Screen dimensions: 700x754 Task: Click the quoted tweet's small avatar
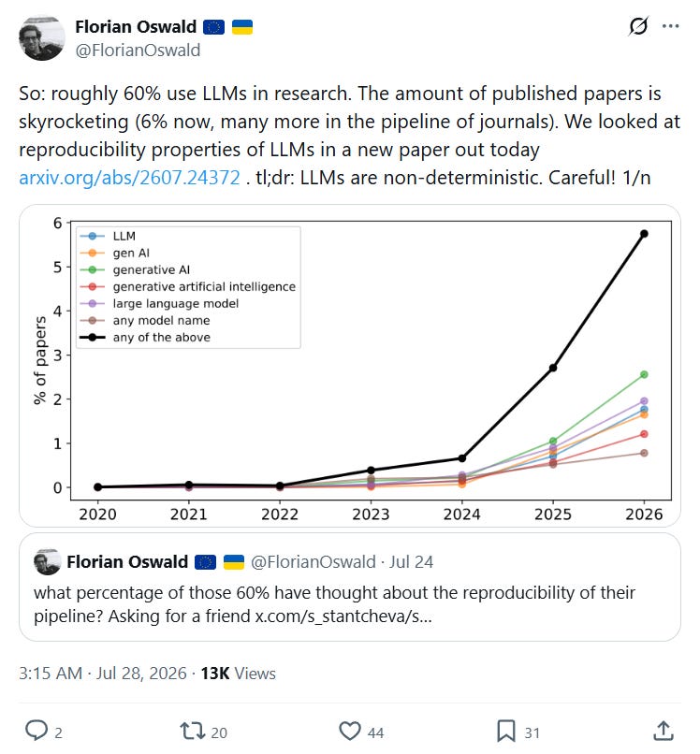click(x=47, y=561)
